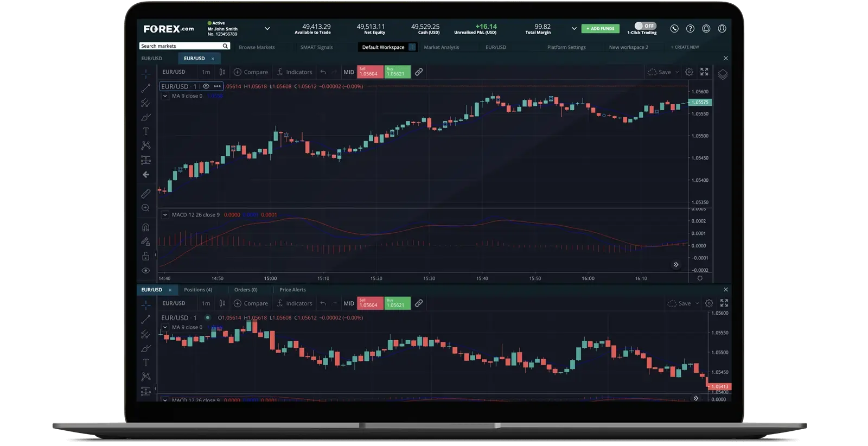Screen dimensions: 868x446
Task: Open SMART Signals tab
Action: click(316, 47)
